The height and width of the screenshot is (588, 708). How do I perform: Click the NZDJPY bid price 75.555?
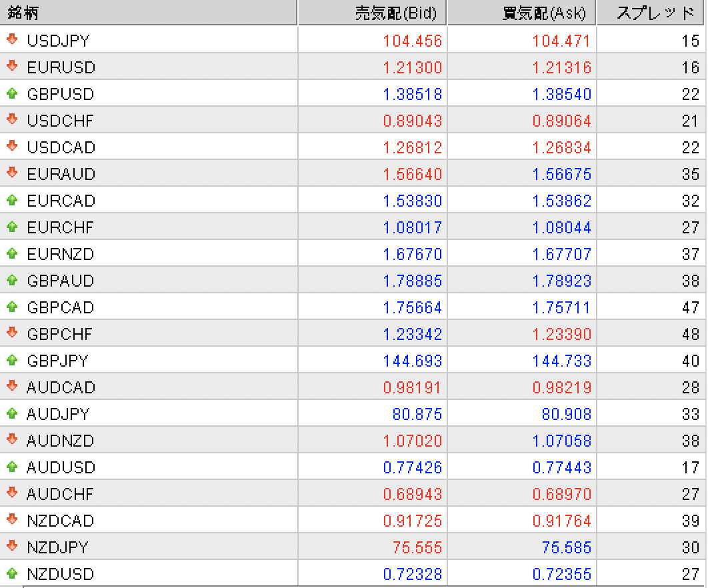click(x=417, y=547)
